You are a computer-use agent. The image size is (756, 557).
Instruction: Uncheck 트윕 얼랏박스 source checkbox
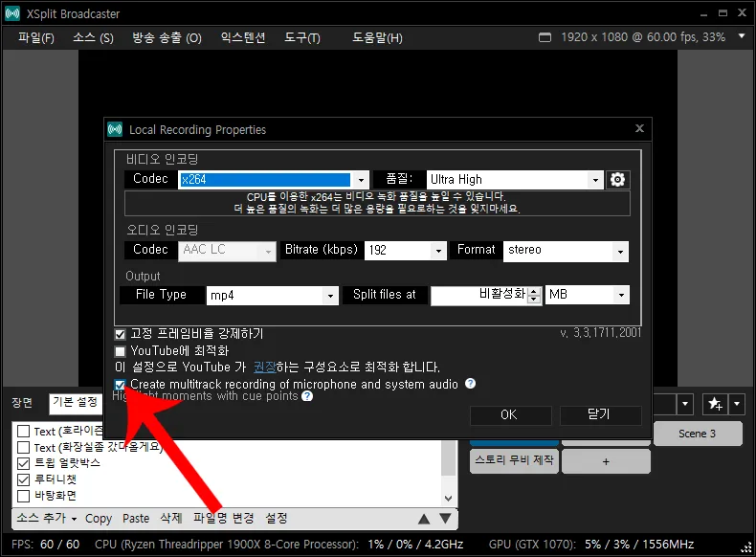(23, 463)
